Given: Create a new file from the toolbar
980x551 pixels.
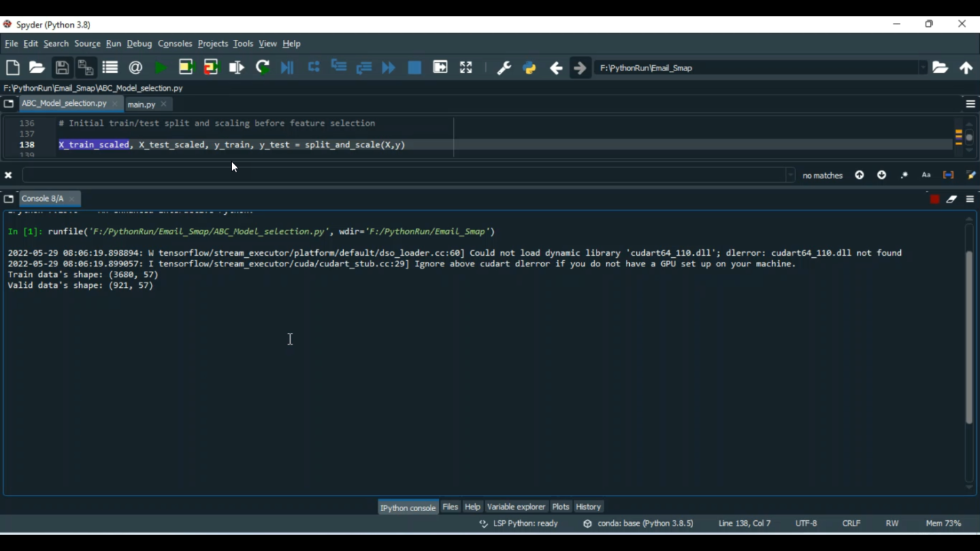Looking at the screenshot, I should point(12,68).
